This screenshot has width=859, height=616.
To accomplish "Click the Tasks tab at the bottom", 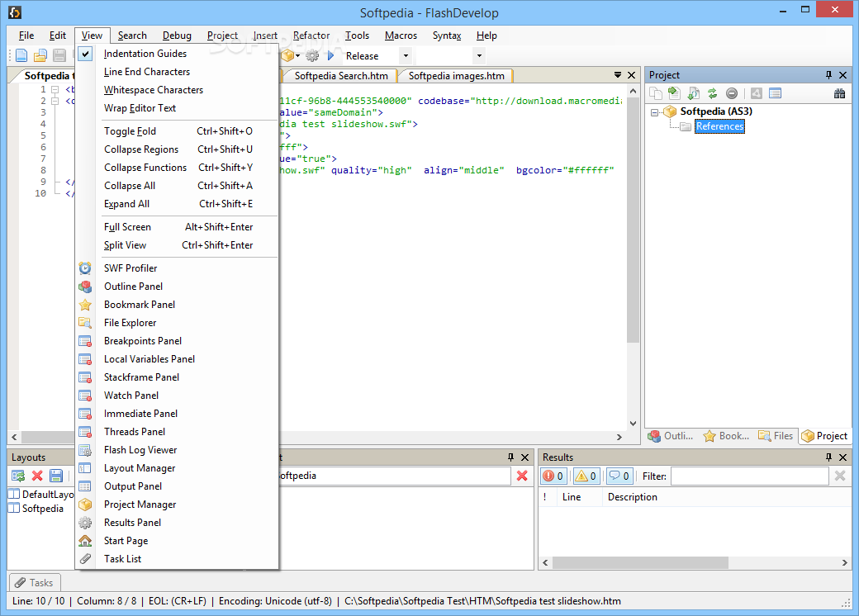I will coord(35,583).
